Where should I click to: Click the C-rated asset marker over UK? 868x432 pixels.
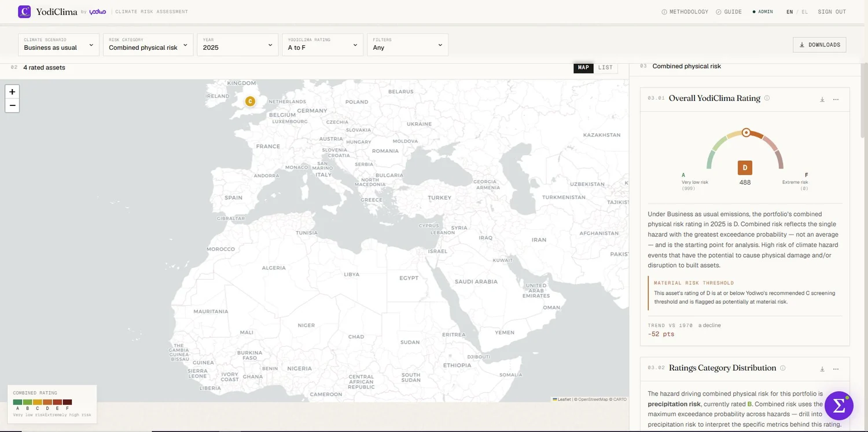[x=250, y=101]
